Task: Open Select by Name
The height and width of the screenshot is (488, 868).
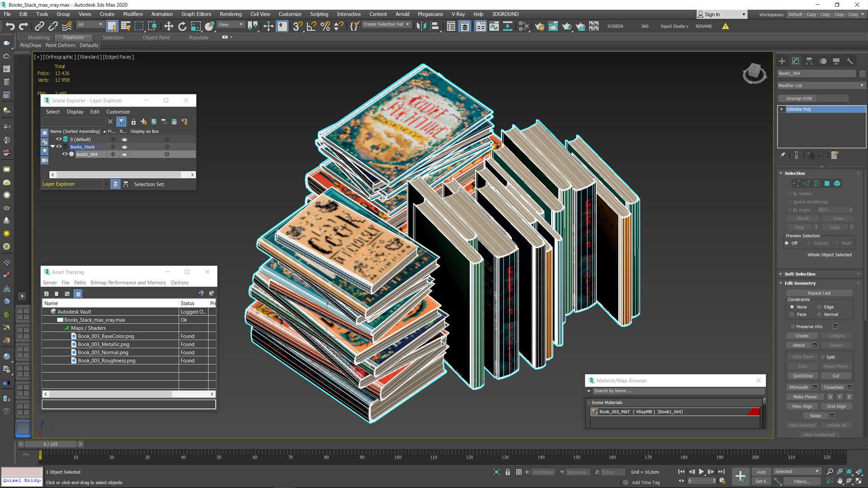Action: 126,26
